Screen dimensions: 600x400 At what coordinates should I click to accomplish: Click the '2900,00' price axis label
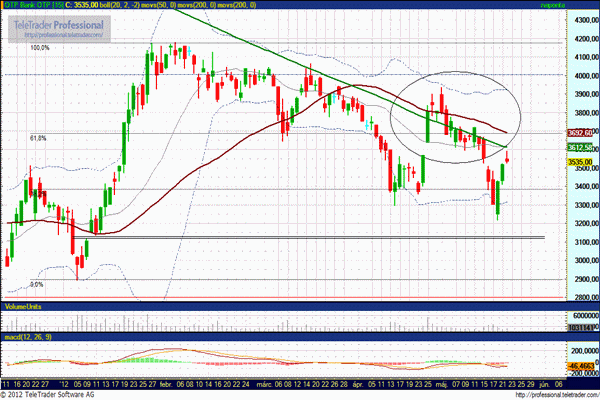pyautogui.click(x=586, y=279)
